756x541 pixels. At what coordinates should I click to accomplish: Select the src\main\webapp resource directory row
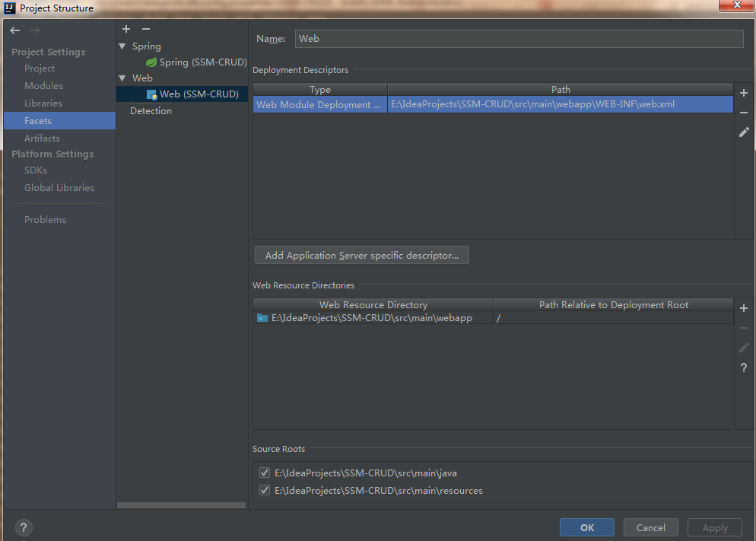pos(373,318)
